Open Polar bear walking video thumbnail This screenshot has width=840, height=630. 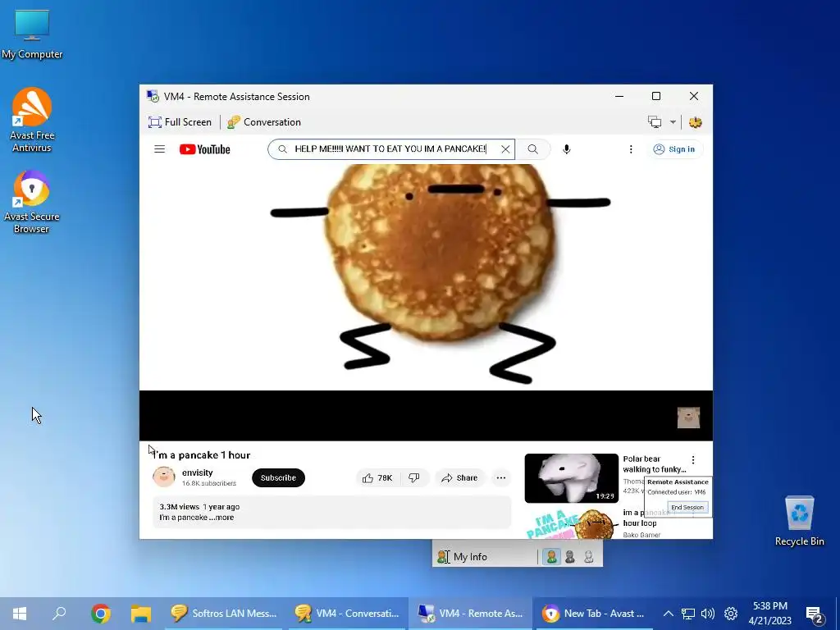(x=571, y=478)
